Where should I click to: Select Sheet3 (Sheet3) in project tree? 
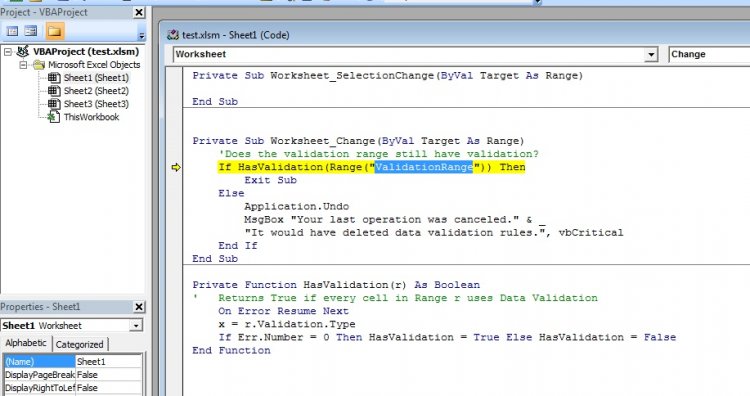point(96,104)
